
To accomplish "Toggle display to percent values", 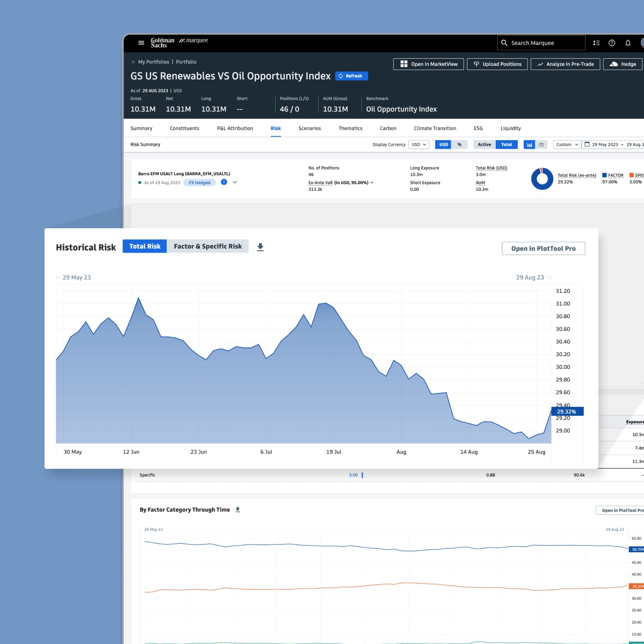I will [x=459, y=144].
